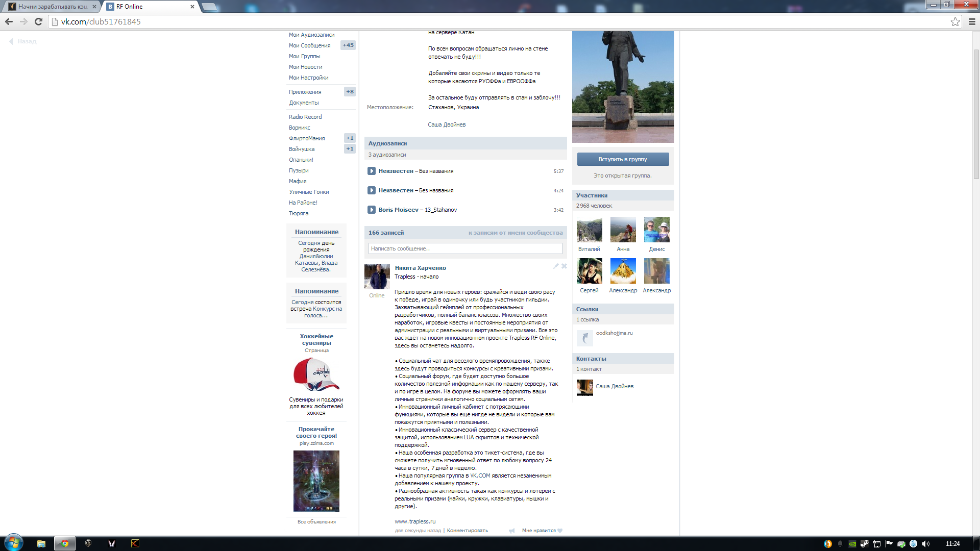The image size is (980, 551).
Task: Click the group statue photo
Action: pos(623,87)
